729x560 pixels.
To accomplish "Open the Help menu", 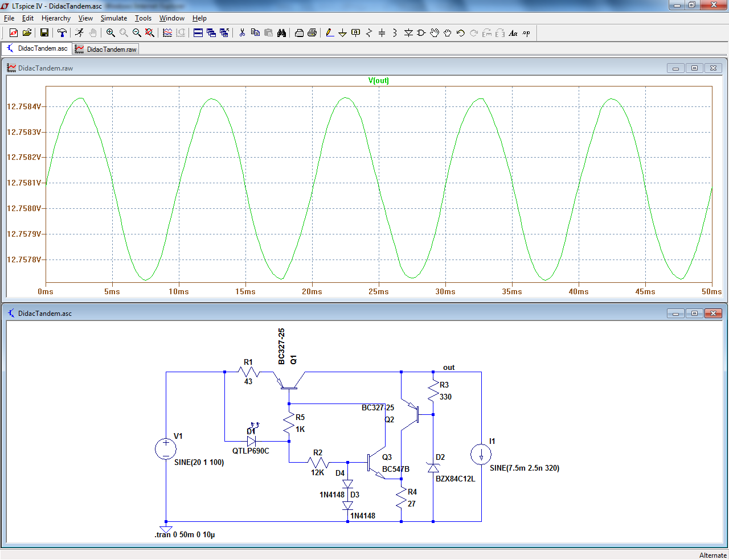I will click(199, 18).
